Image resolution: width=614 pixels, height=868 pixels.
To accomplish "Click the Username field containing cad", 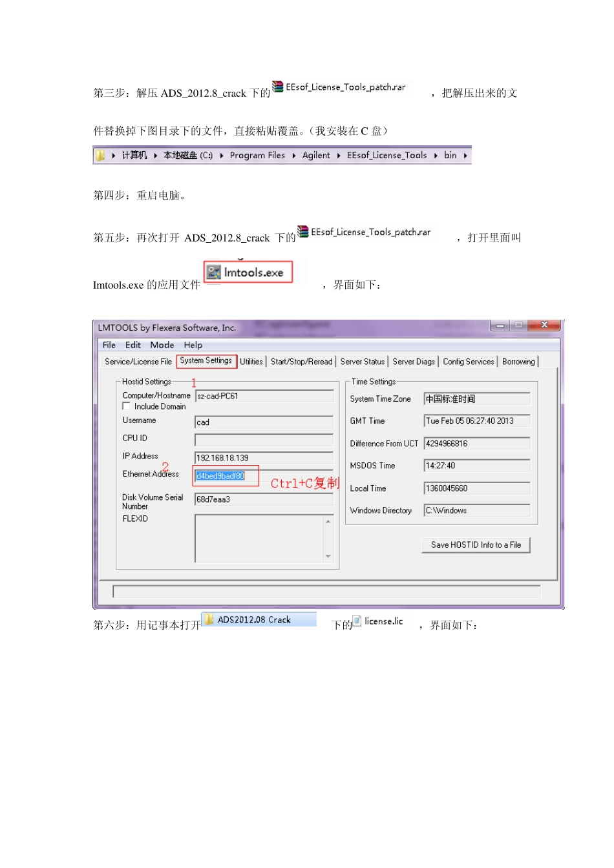I will (x=264, y=422).
